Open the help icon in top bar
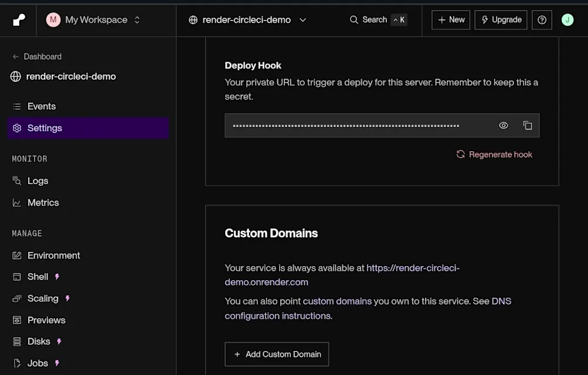Image resolution: width=588 pixels, height=375 pixels. click(x=541, y=19)
